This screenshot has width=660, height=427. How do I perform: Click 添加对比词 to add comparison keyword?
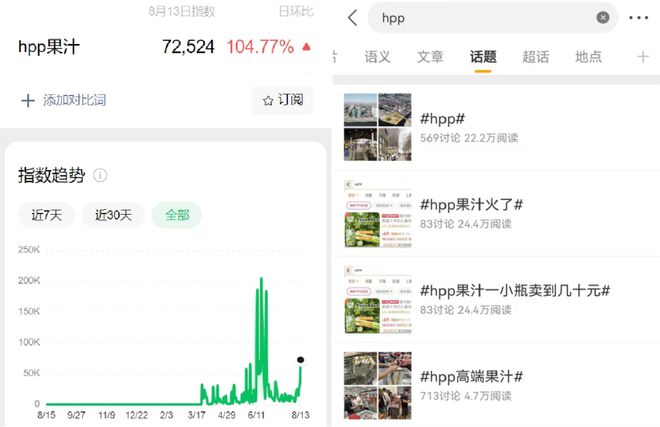point(75,100)
